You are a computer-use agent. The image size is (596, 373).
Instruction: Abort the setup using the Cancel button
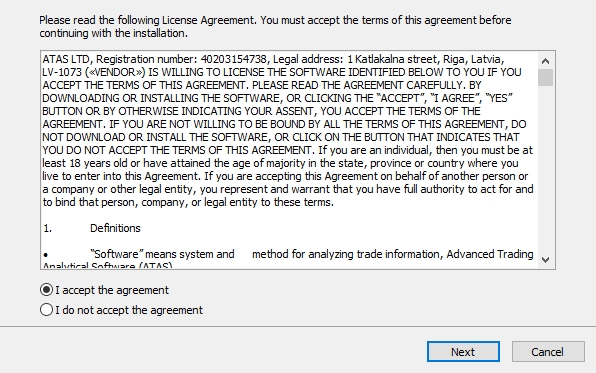(548, 352)
